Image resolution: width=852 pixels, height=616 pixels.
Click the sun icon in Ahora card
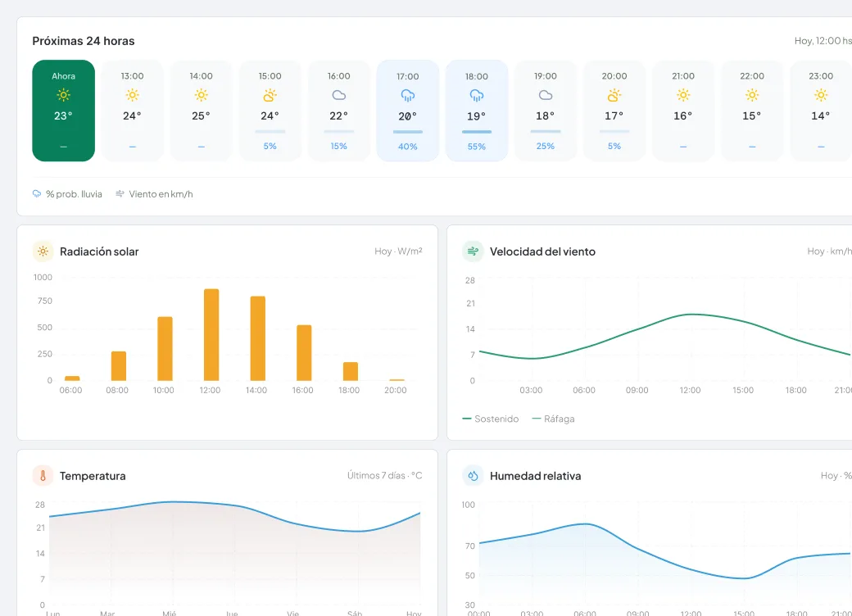(64, 95)
